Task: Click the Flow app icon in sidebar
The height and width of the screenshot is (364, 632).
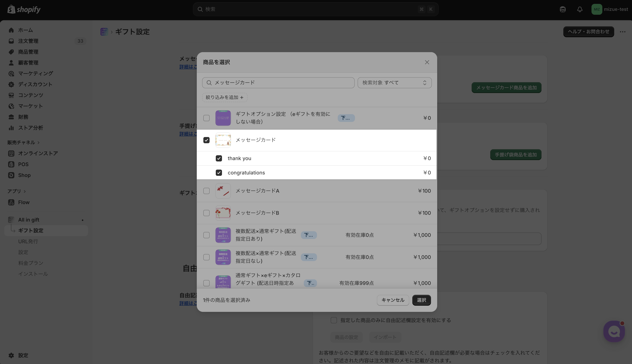Action: pyautogui.click(x=11, y=202)
